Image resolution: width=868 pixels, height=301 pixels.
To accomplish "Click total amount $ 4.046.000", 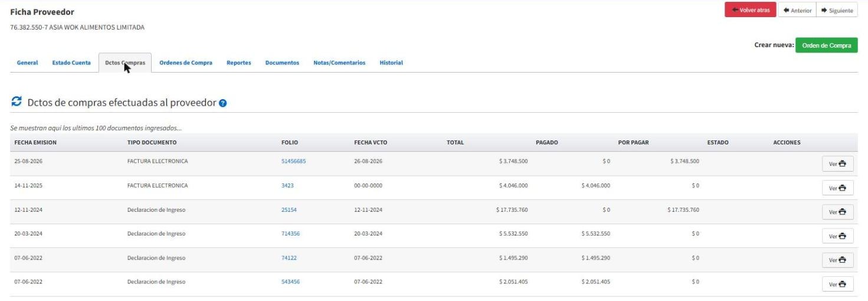I will pyautogui.click(x=513, y=185).
